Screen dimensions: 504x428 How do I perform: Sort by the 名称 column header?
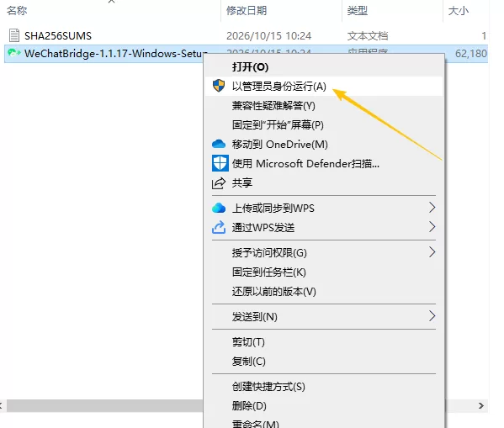[17, 11]
